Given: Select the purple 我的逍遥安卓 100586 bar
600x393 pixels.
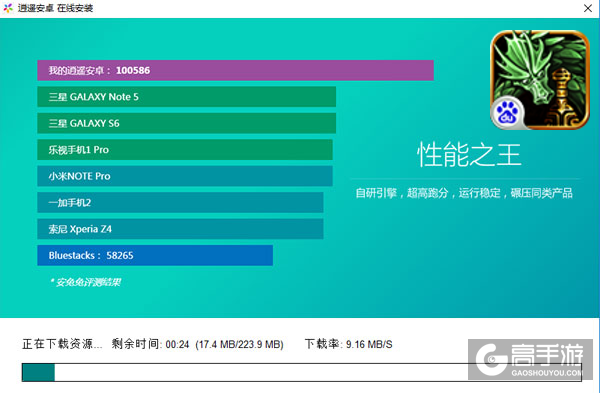Looking at the screenshot, I should (x=235, y=70).
